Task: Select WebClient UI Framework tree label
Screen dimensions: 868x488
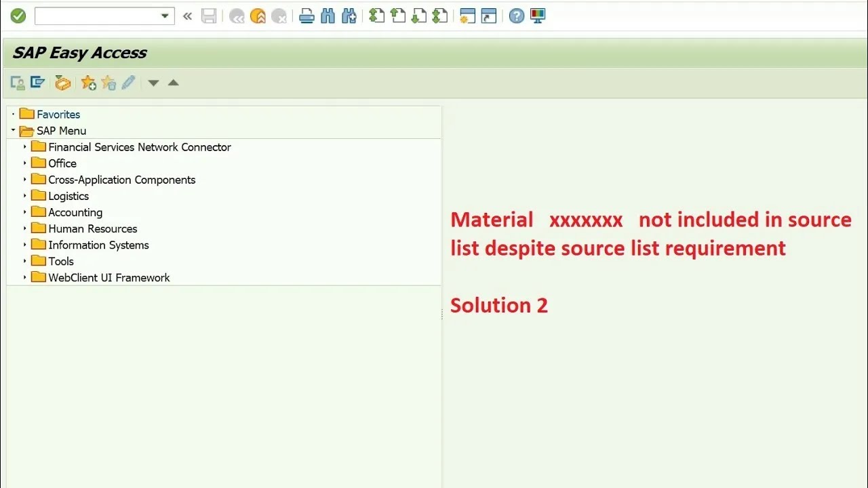Action: pos(109,277)
